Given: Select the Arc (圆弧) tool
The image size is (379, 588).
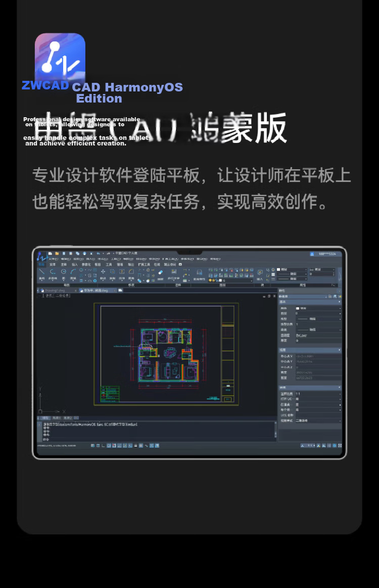Looking at the screenshot, I should (x=73, y=274).
